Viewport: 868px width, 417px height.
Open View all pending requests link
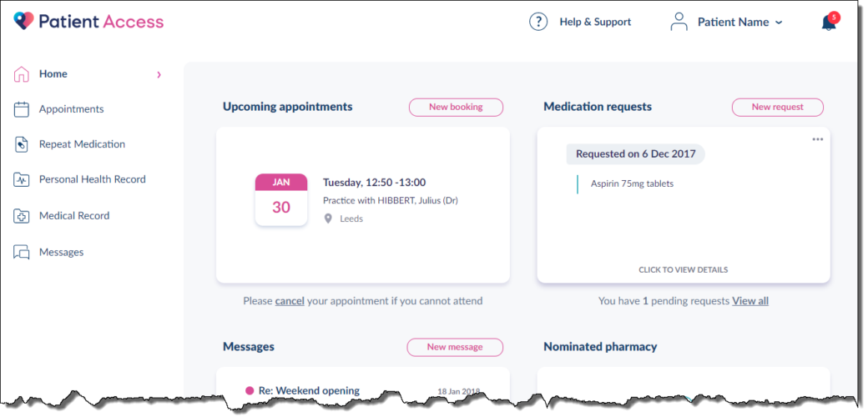click(750, 301)
